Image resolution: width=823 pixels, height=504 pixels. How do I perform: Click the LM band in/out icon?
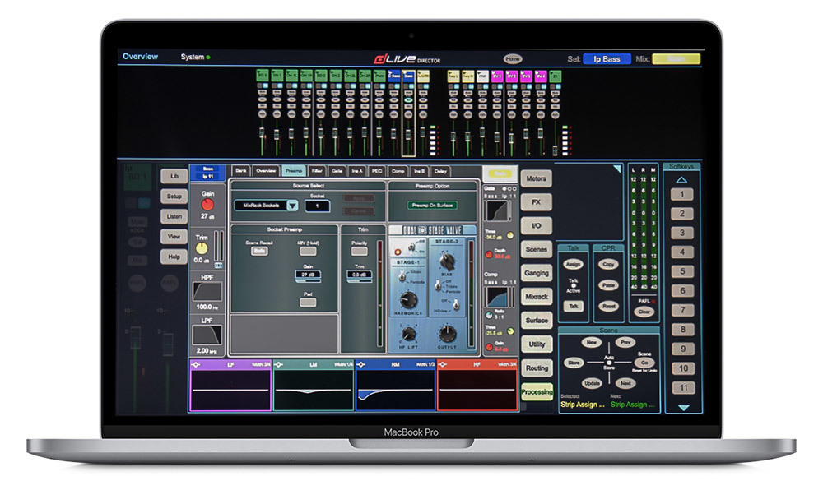(279, 364)
